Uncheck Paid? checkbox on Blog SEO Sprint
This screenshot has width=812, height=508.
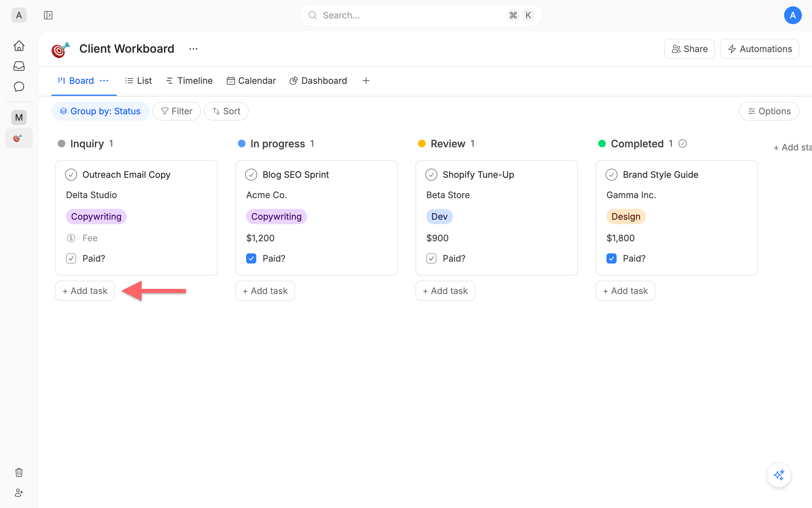[x=251, y=258]
